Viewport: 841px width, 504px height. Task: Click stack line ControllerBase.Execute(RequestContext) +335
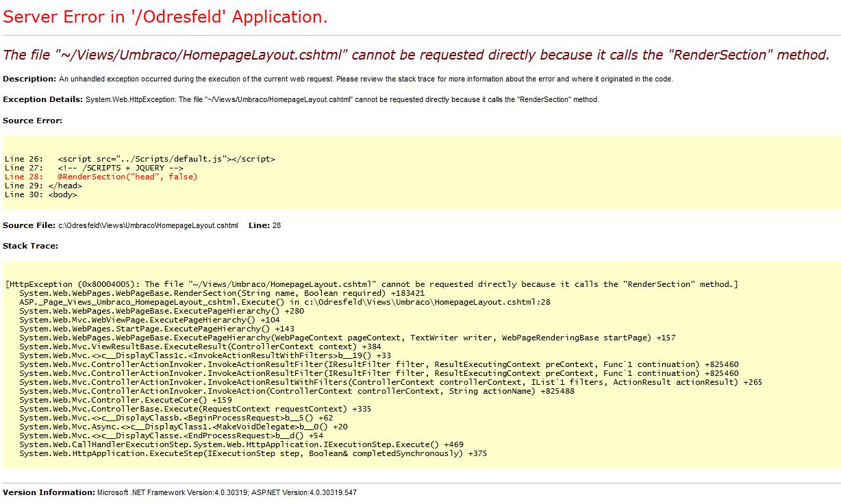coord(195,409)
